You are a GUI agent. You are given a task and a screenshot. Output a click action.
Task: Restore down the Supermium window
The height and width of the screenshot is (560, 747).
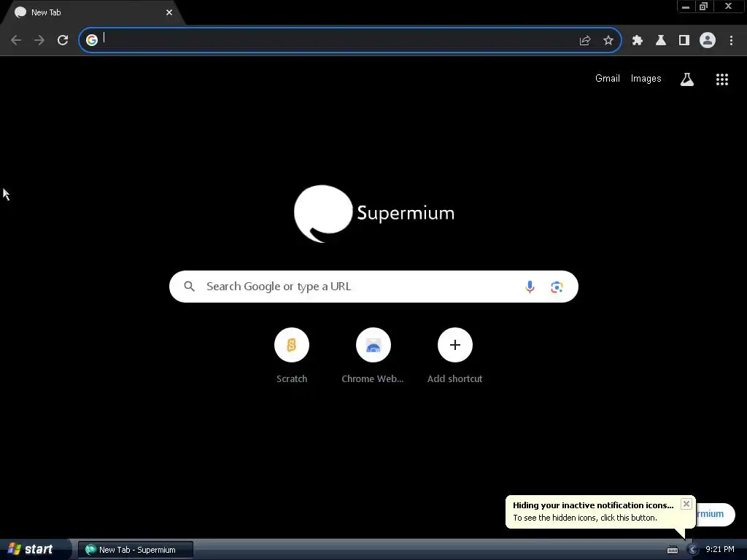pos(703,6)
